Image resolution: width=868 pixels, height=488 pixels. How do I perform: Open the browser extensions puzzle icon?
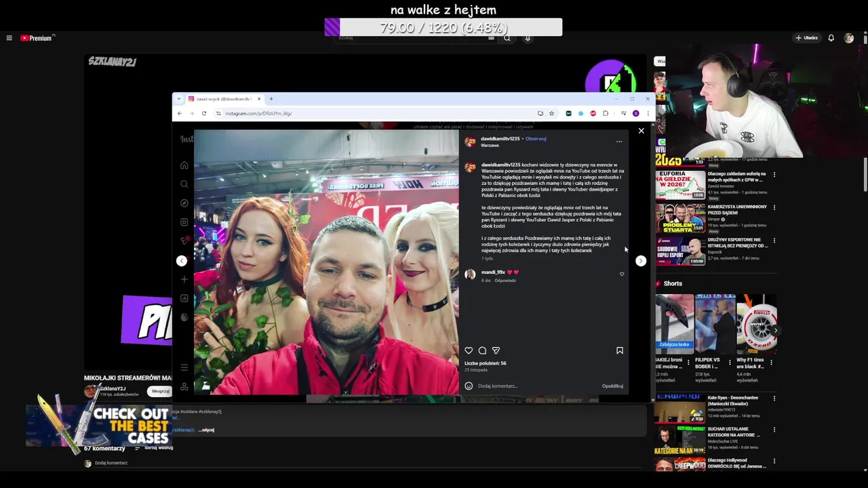[606, 113]
